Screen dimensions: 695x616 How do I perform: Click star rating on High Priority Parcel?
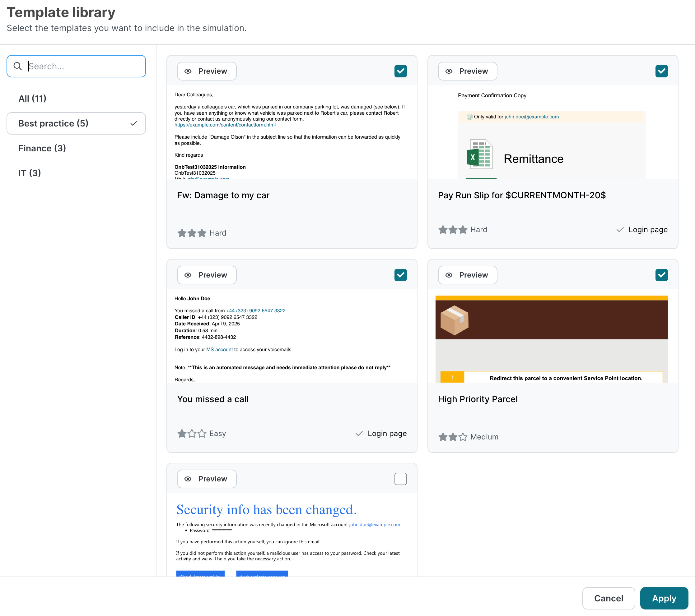(453, 437)
